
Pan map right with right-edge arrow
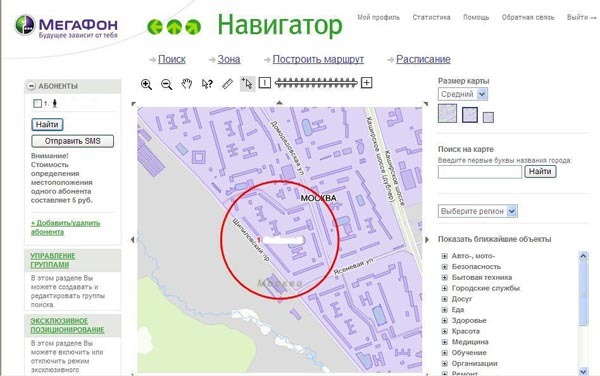coord(427,239)
